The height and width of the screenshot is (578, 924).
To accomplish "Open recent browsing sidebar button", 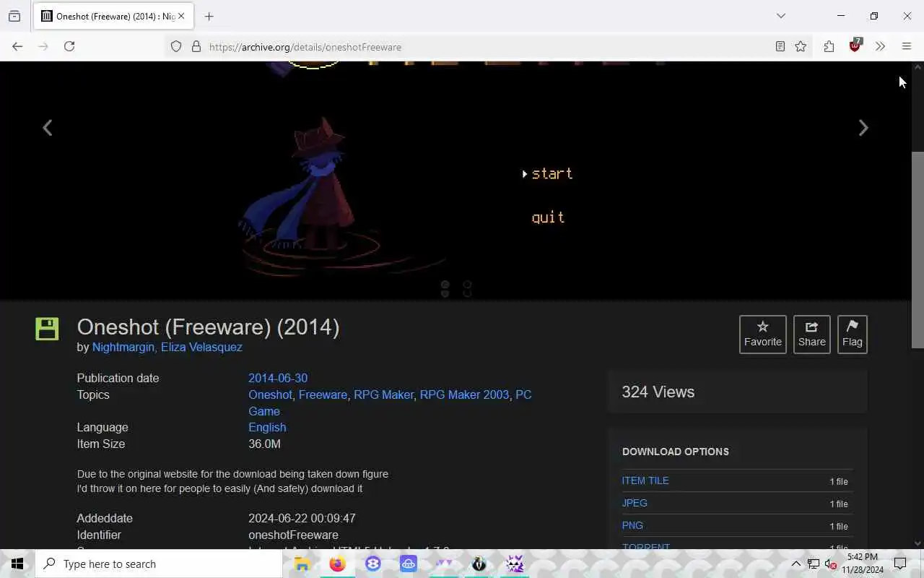I will (x=14, y=16).
